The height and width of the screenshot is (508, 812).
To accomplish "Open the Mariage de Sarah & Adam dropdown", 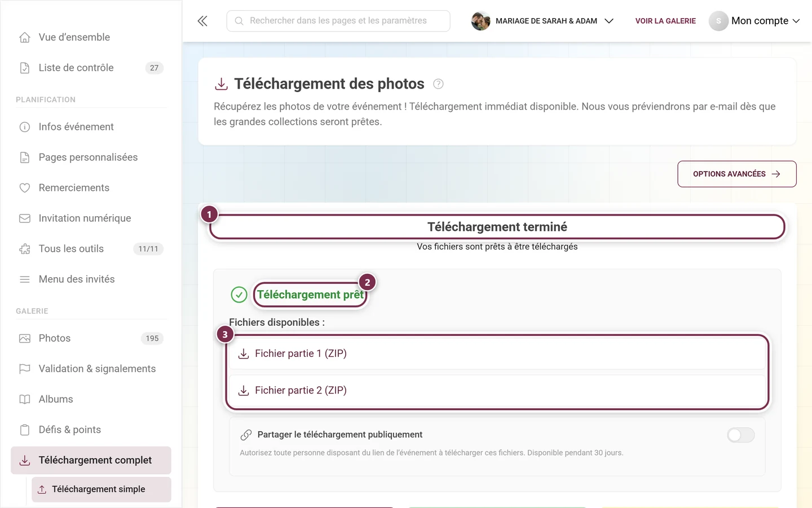I will tap(542, 21).
